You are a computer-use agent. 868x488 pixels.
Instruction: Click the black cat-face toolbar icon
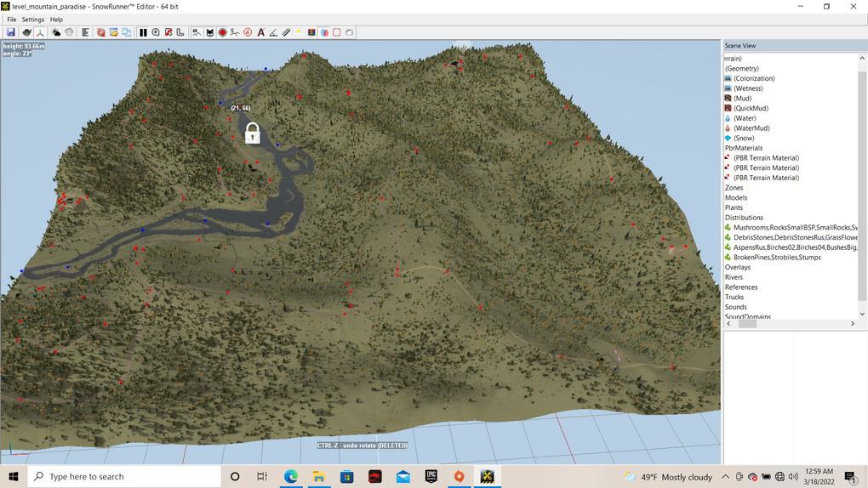click(210, 32)
